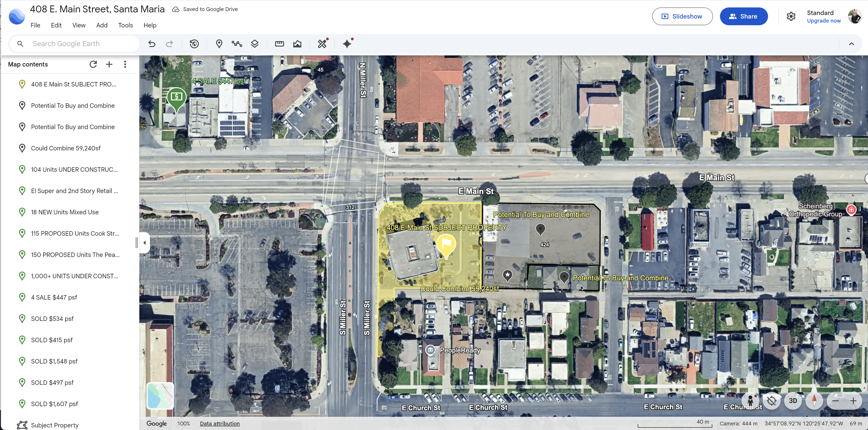868x430 pixels.
Task: Drop the Street View pegman
Action: 750,401
